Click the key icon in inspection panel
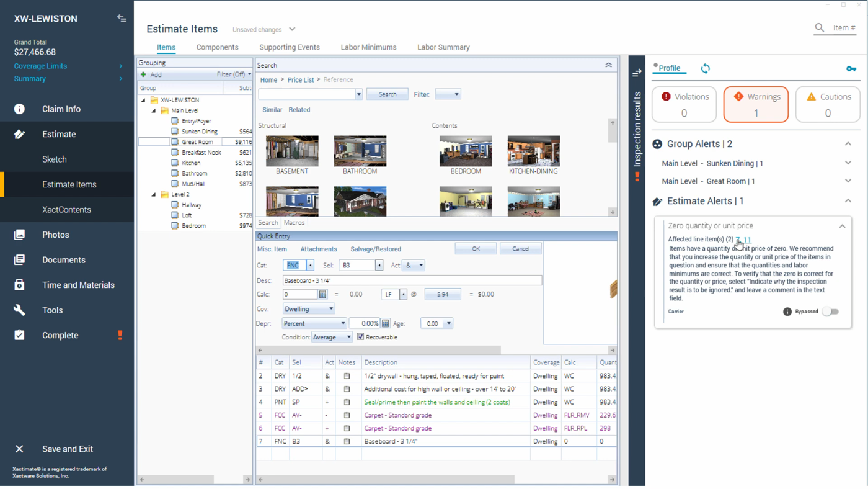This screenshot has height=489, width=868. pyautogui.click(x=851, y=68)
